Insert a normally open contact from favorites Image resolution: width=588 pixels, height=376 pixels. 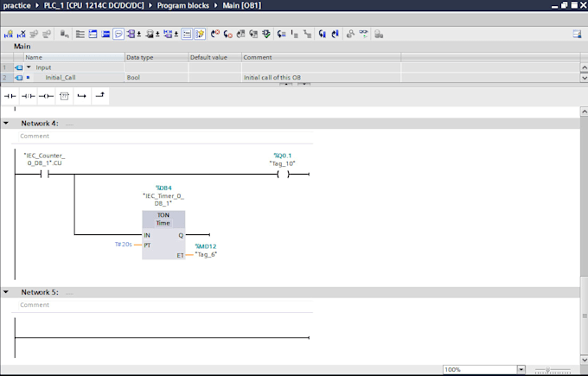pyautogui.click(x=10, y=96)
